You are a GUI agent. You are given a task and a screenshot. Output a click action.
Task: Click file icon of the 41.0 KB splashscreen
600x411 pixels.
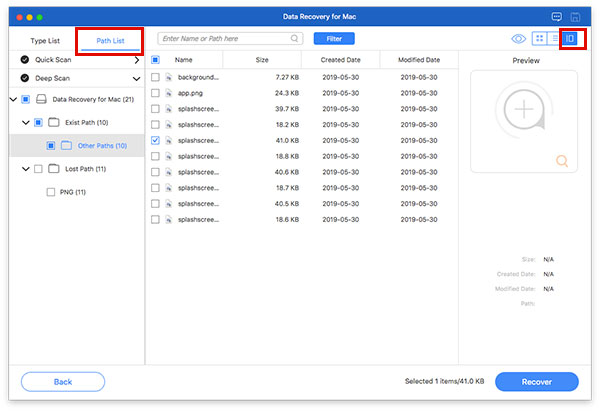point(168,140)
